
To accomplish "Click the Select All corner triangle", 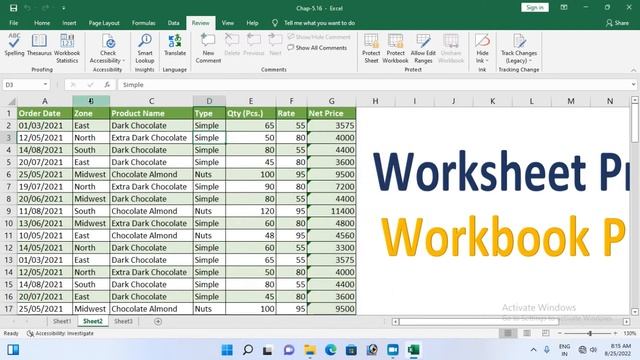I will pos(12,101).
